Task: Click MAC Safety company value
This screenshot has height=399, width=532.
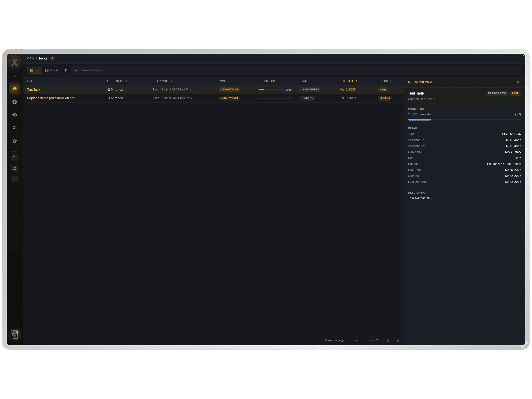Action: [x=513, y=152]
